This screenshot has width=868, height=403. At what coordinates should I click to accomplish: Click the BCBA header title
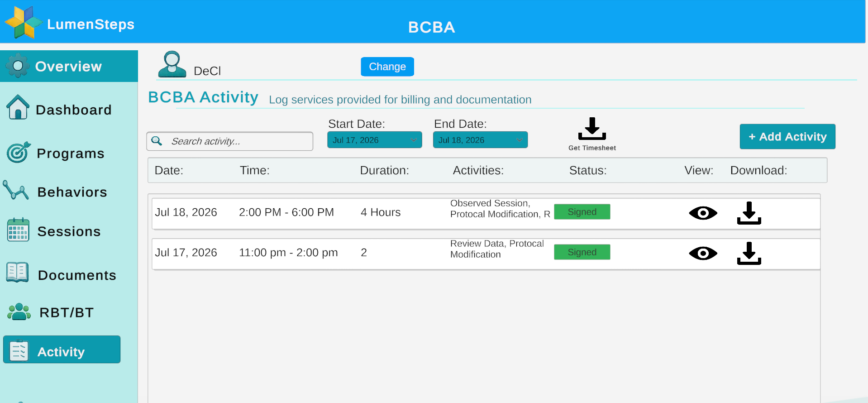432,27
